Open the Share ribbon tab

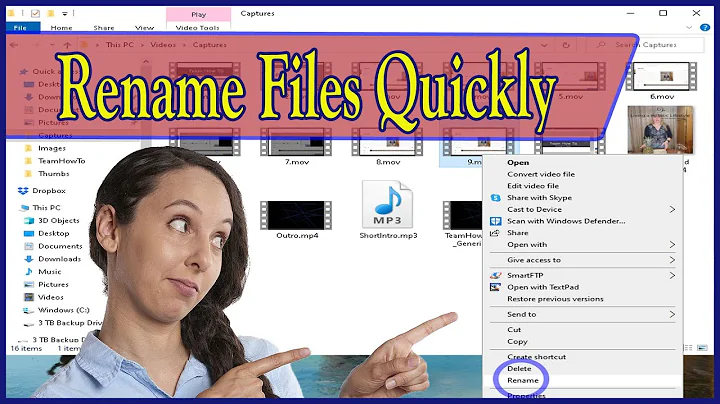pos(104,28)
